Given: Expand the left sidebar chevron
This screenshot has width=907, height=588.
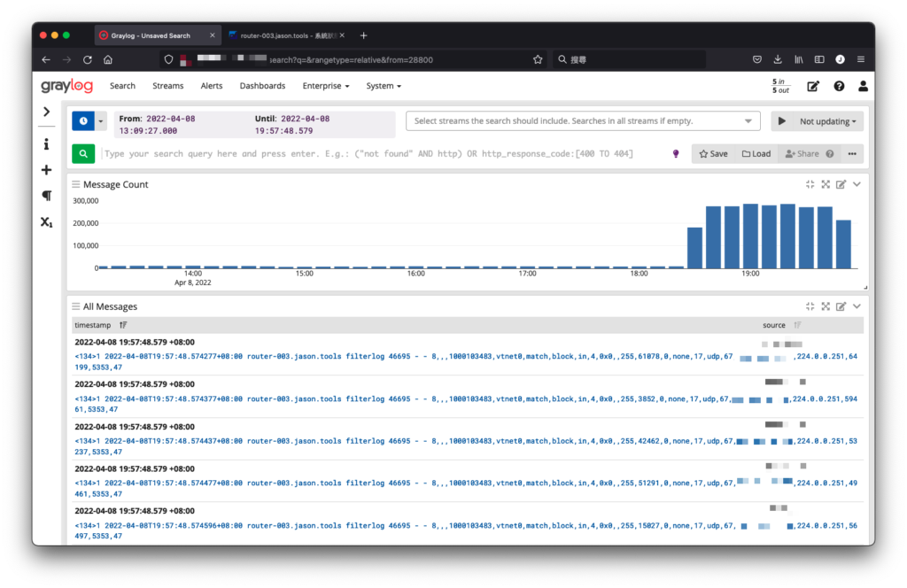Looking at the screenshot, I should point(47,112).
